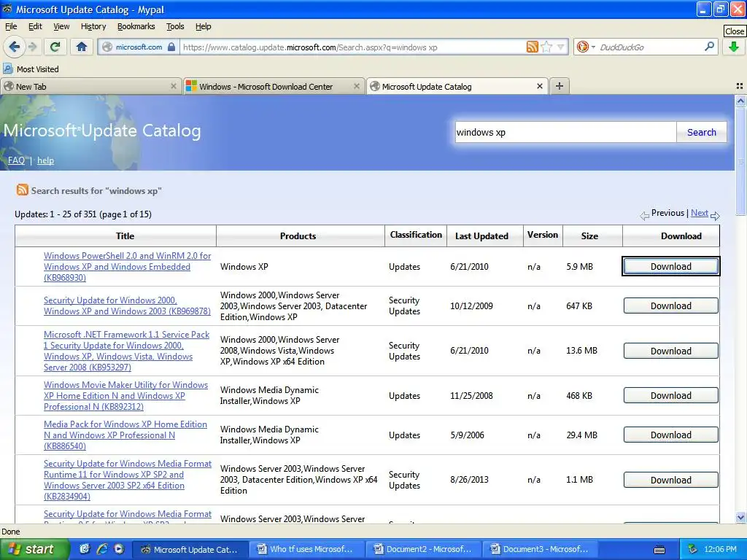Download the 1.1 MB Media Format update
This screenshot has height=560, width=747.
tap(671, 480)
